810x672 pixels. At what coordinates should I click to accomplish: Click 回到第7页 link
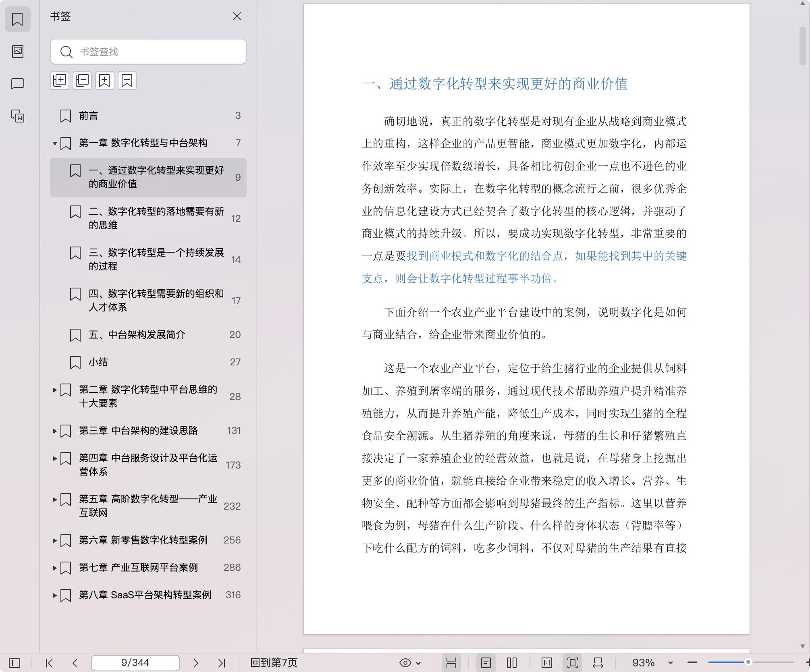[274, 663]
